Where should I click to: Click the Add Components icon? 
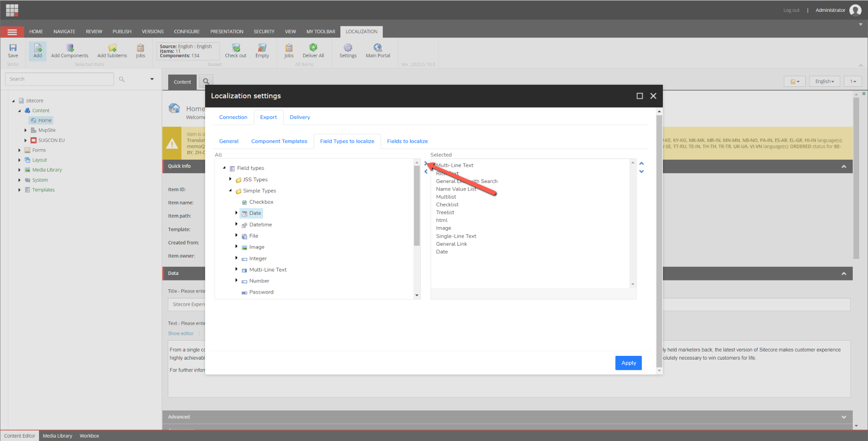[70, 50]
